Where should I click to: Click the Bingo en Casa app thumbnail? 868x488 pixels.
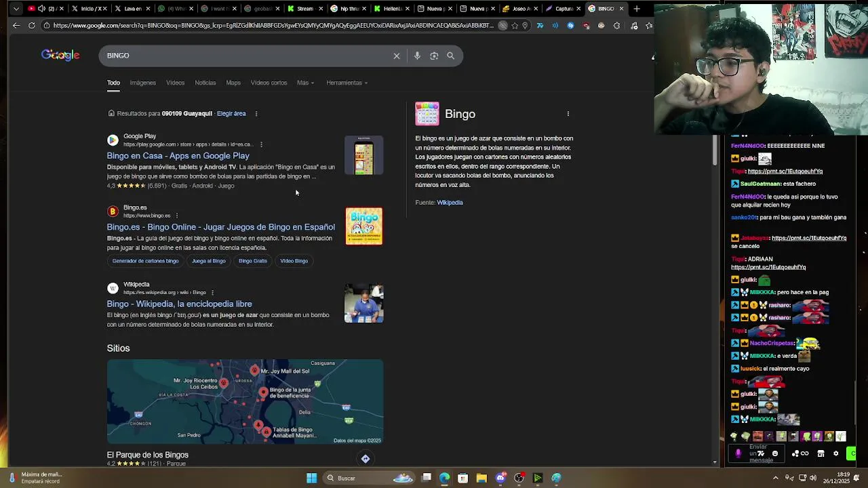363,155
